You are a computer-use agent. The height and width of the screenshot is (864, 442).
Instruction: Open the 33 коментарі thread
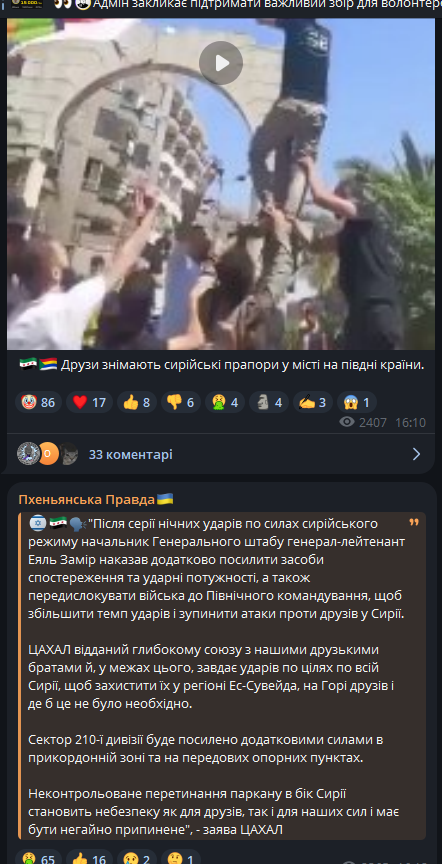[x=131, y=454]
